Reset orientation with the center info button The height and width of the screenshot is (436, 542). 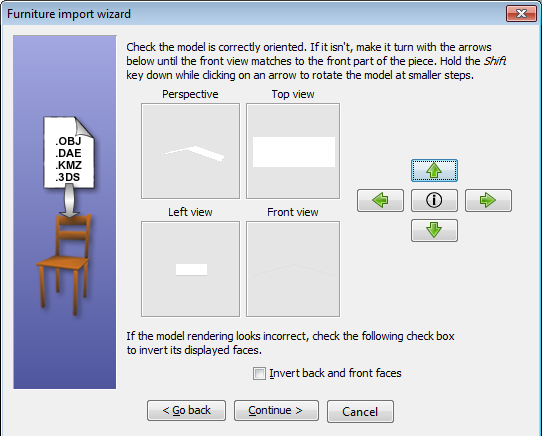[x=434, y=200]
